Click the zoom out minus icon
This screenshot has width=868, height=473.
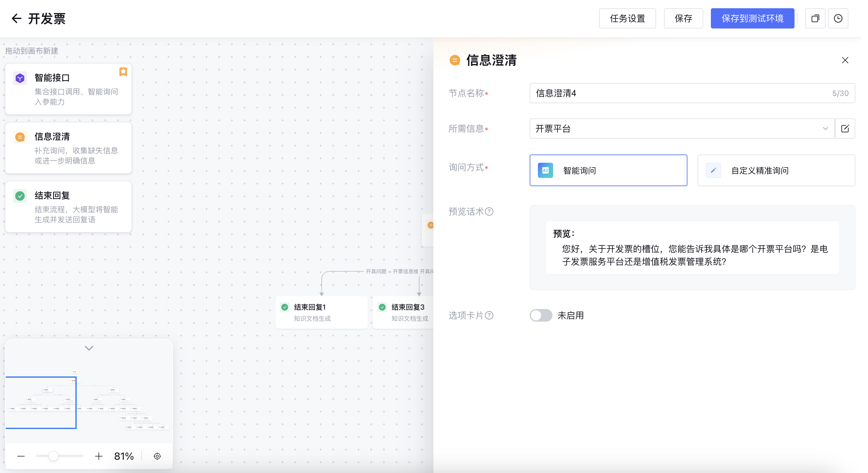coord(21,456)
